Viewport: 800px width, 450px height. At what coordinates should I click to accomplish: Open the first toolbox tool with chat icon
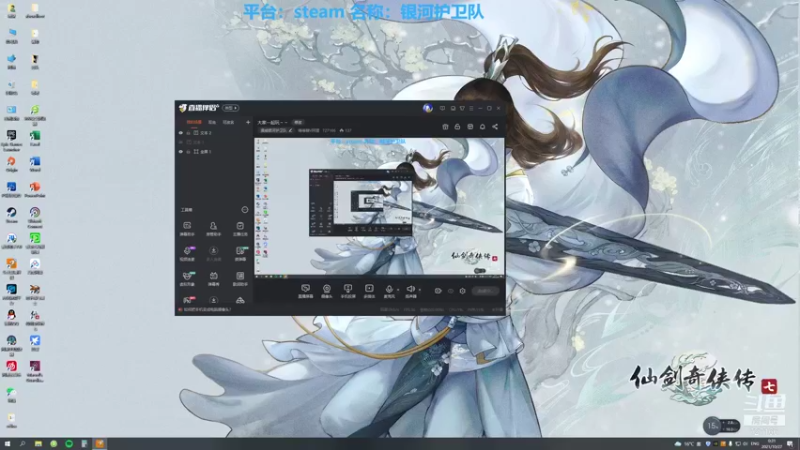click(187, 228)
